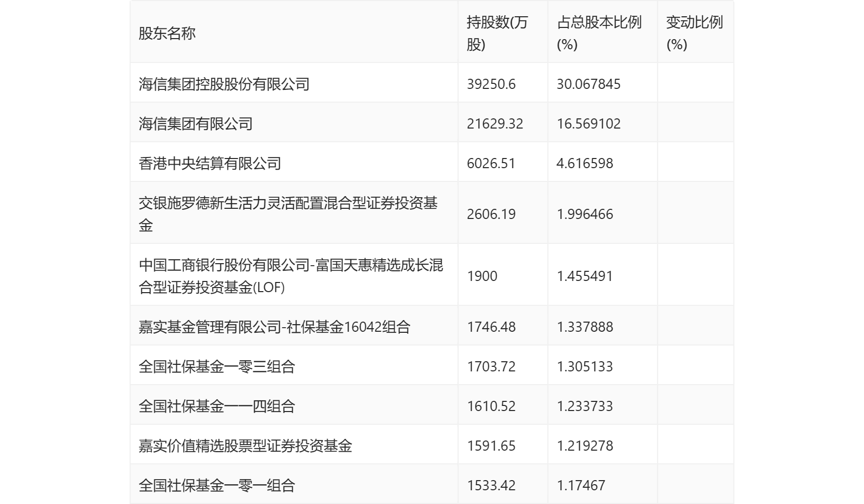Select shareholder 全国社保基金一零一组合
This screenshot has height=504, width=864.
pos(217,485)
